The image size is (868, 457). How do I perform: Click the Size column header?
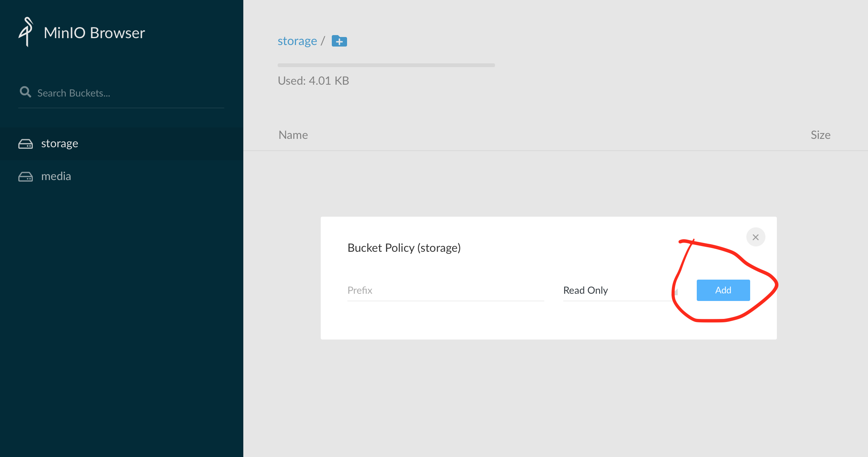[x=820, y=135]
